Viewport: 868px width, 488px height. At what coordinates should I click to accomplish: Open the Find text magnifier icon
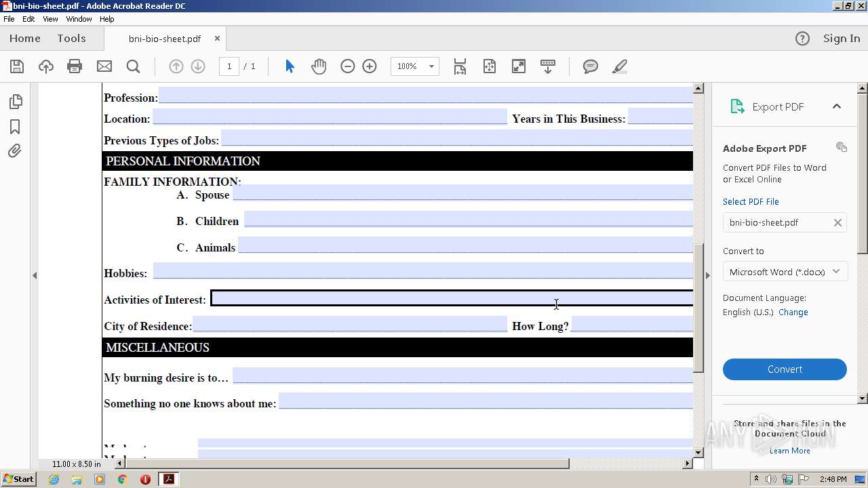pos(133,66)
